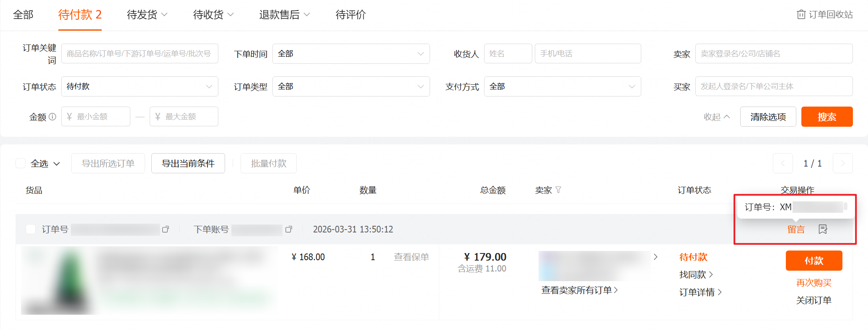
Task: Click the amount info circle icon
Action: [x=52, y=117]
